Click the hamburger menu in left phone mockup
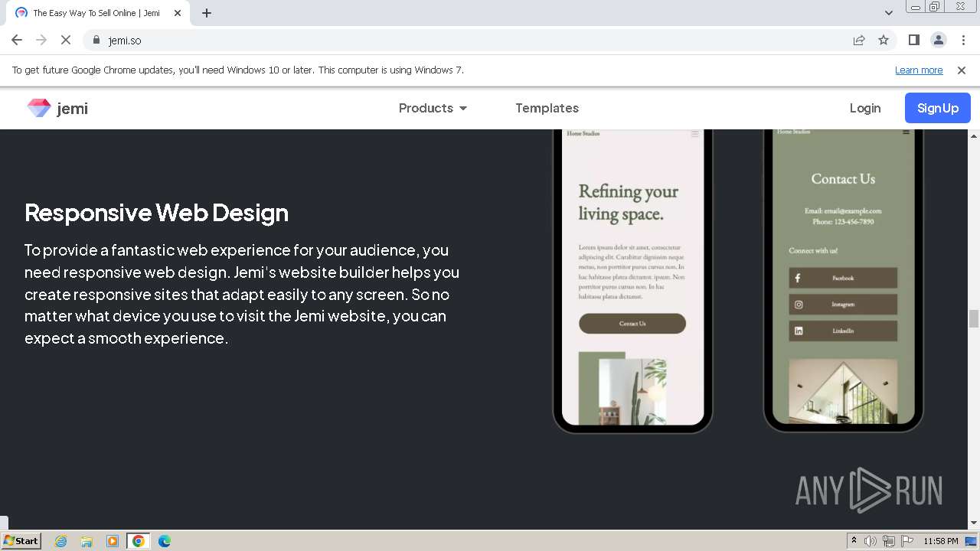Viewport: 980px width, 551px height. coord(695,134)
